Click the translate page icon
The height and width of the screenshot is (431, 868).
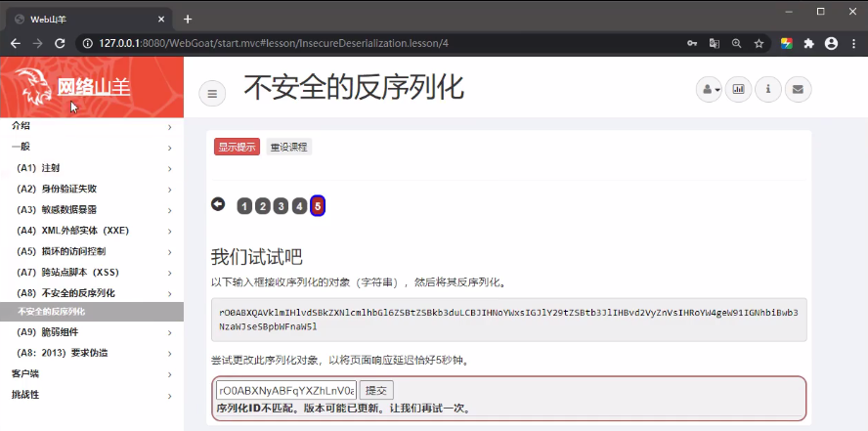point(715,44)
